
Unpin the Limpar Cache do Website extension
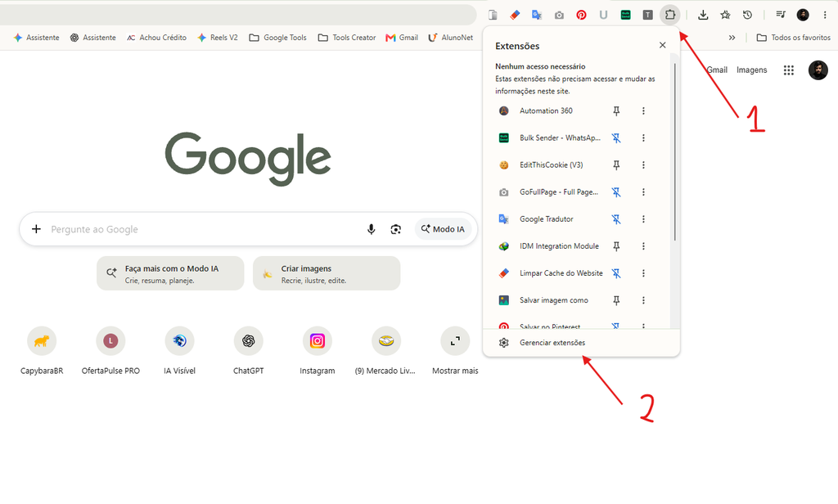pyautogui.click(x=616, y=273)
